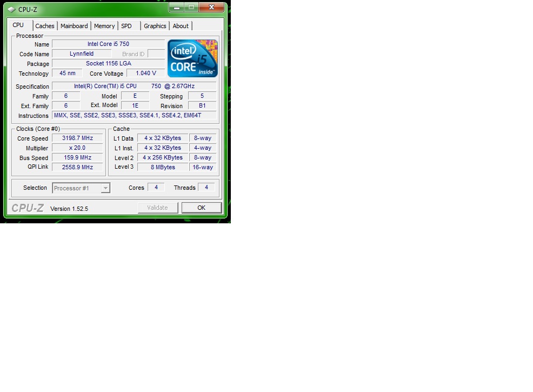Click the Threads count field
This screenshot has height=392, width=533.
pos(206,187)
